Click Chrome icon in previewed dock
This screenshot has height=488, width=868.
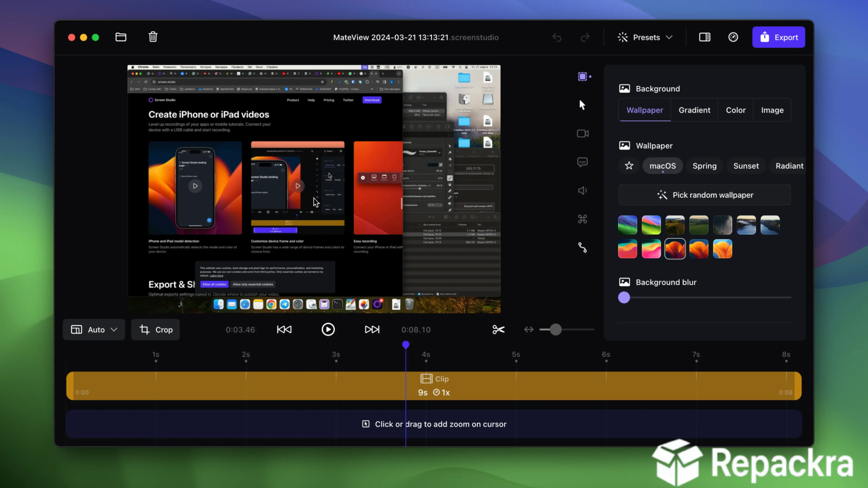click(x=271, y=304)
